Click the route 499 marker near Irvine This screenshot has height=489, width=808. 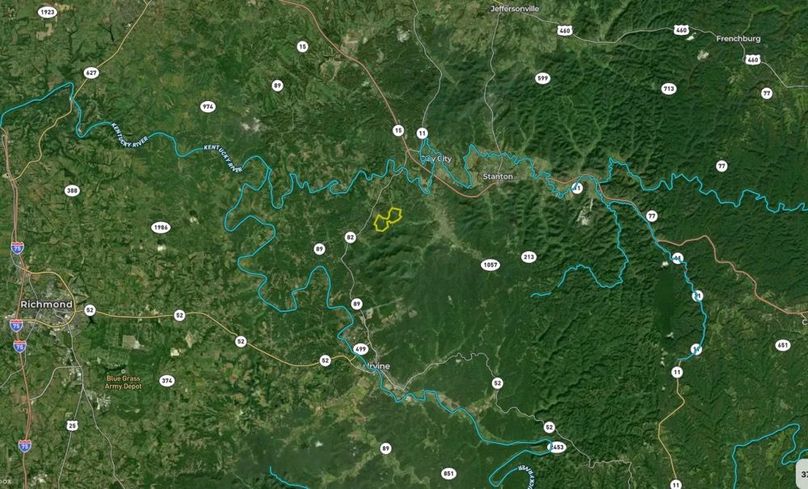361,349
